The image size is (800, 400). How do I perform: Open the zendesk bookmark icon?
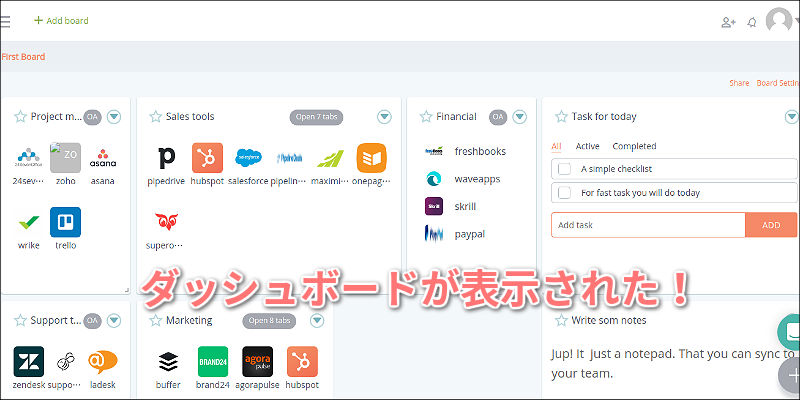pos(29,361)
